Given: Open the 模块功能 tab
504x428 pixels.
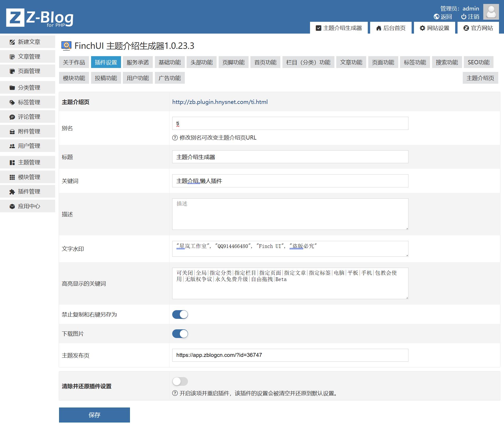Looking at the screenshot, I should coord(74,78).
